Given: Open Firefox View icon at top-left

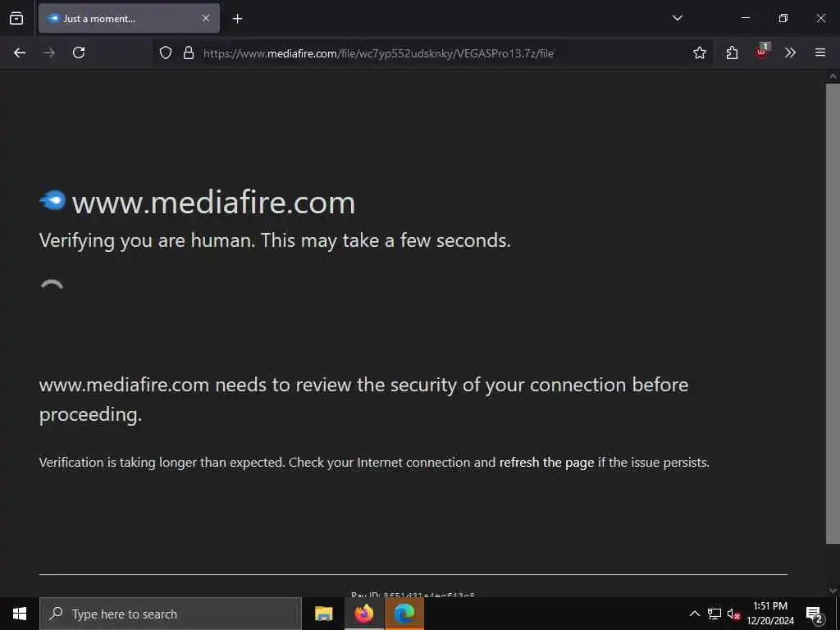Looking at the screenshot, I should point(16,18).
